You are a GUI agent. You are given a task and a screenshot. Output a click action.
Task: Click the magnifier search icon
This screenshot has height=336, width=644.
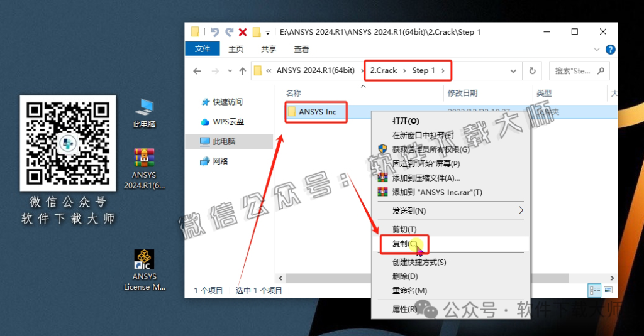pos(601,71)
